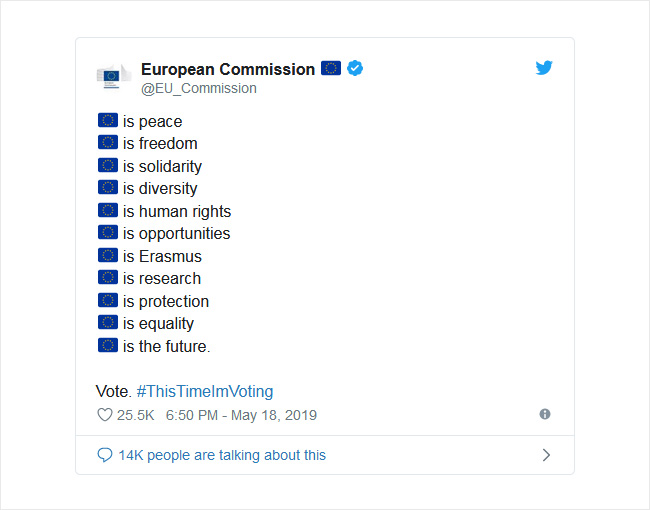Click the EU flag next to account name
Image resolution: width=650 pixels, height=510 pixels.
coord(331,68)
